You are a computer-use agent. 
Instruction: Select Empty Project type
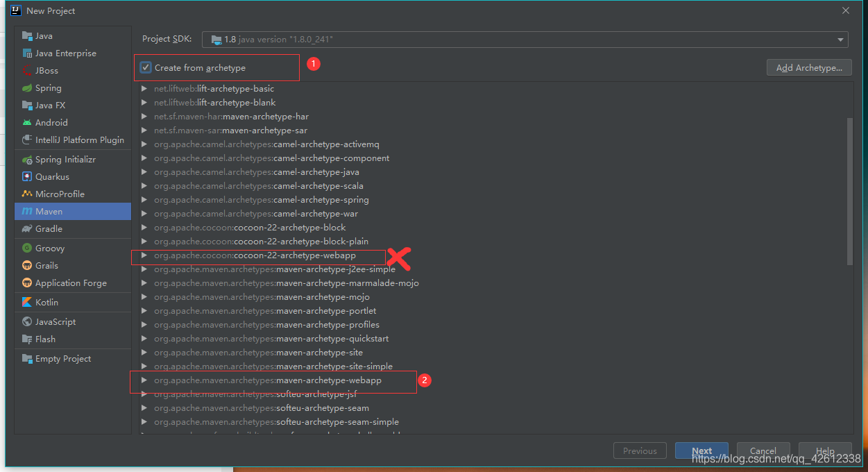pyautogui.click(x=73, y=359)
